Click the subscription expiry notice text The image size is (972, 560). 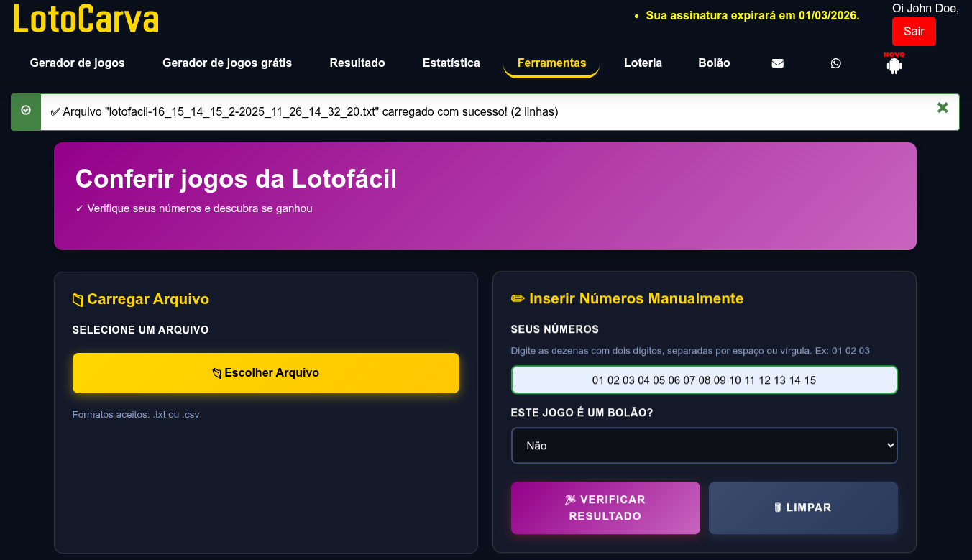753,15
